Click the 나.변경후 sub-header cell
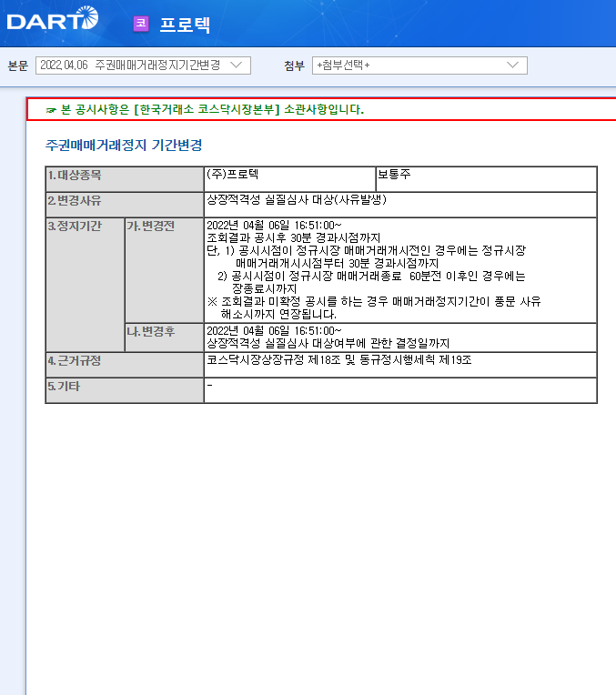616x695 pixels. point(164,337)
